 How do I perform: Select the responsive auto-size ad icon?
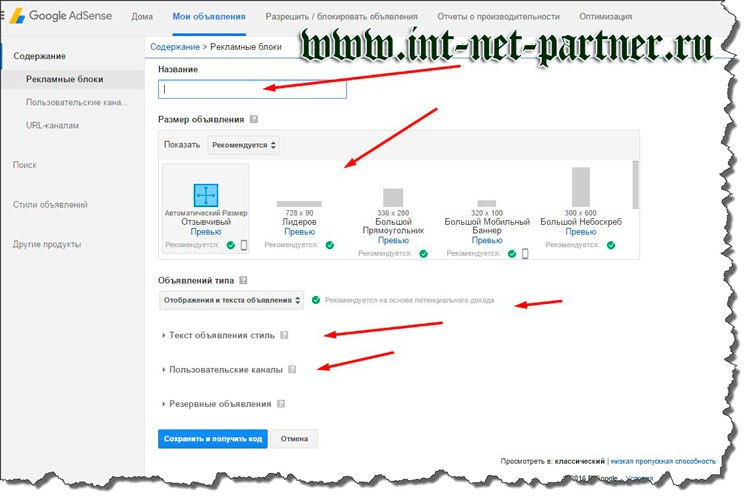pyautogui.click(x=206, y=195)
